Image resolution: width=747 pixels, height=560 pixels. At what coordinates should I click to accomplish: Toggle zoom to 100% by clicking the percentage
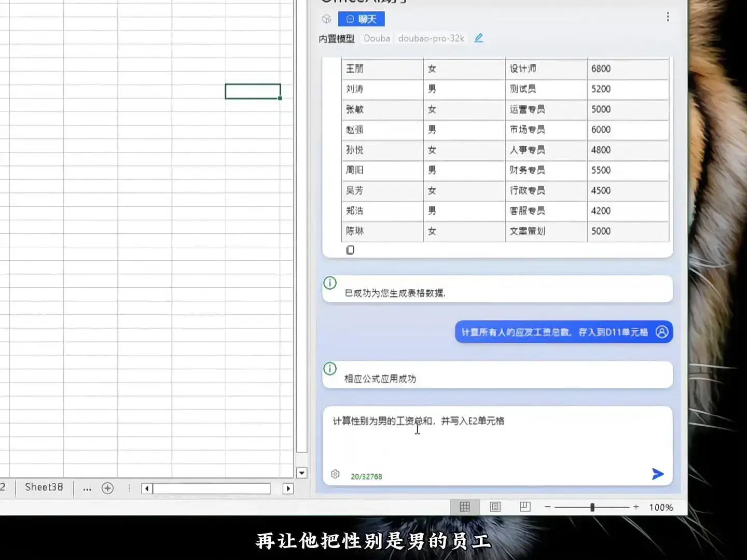coord(661,507)
